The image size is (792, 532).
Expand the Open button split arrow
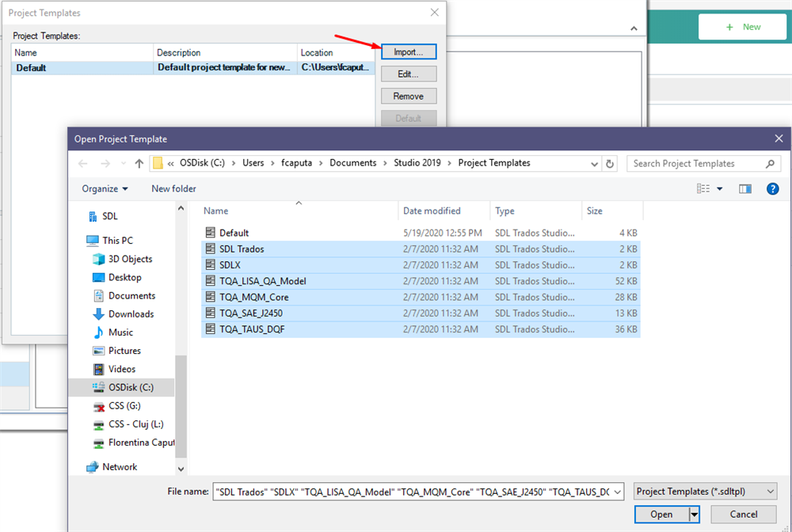click(x=695, y=515)
